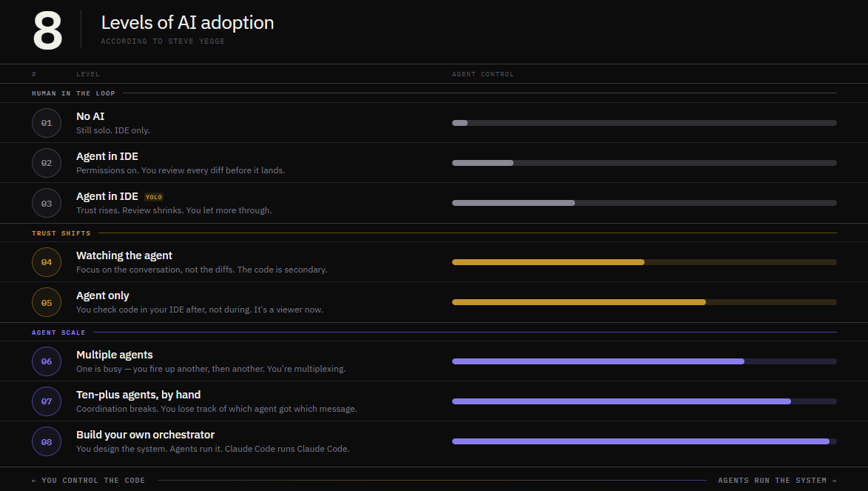The image size is (868, 491).
Task: Click the Ten-plus agents progress bar
Action: [645, 401]
